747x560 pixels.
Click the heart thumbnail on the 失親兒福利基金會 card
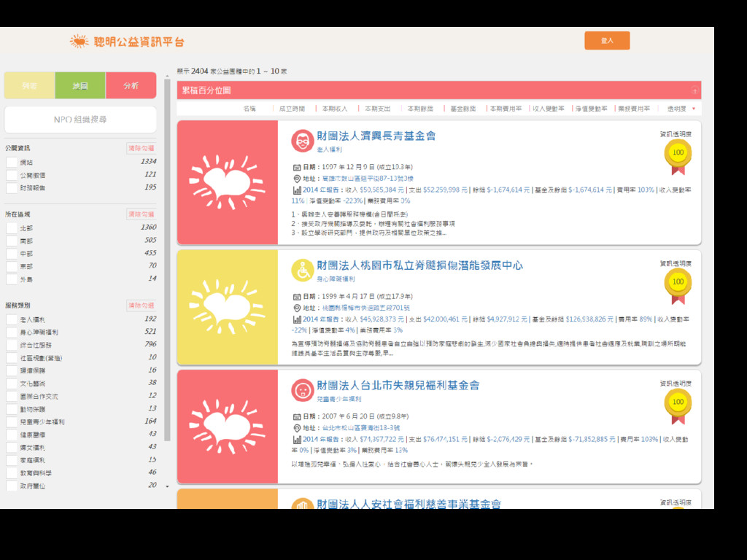point(228,427)
